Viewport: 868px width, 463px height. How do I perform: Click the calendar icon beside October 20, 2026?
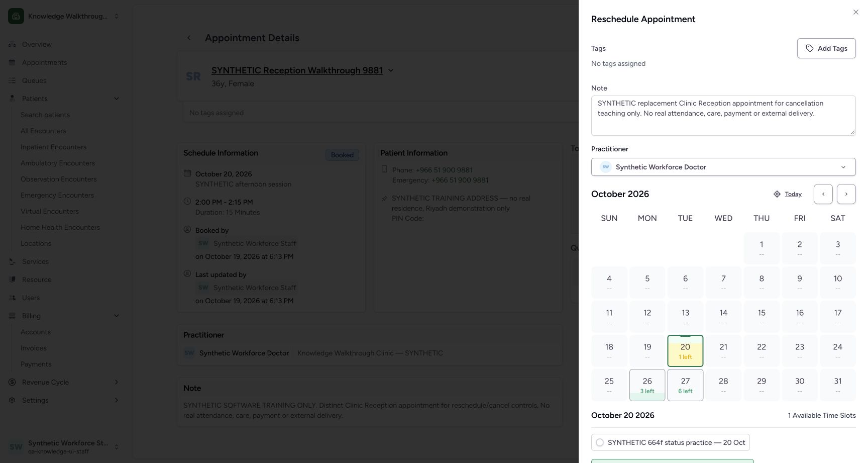(187, 173)
